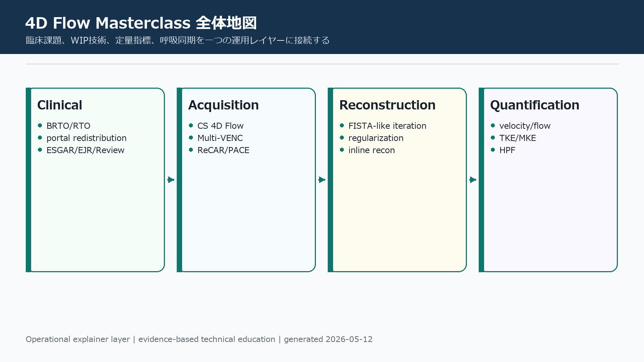Viewport: 644px width, 362px height.
Task: Click the 'Acquisition' card heading
Action: tap(224, 105)
